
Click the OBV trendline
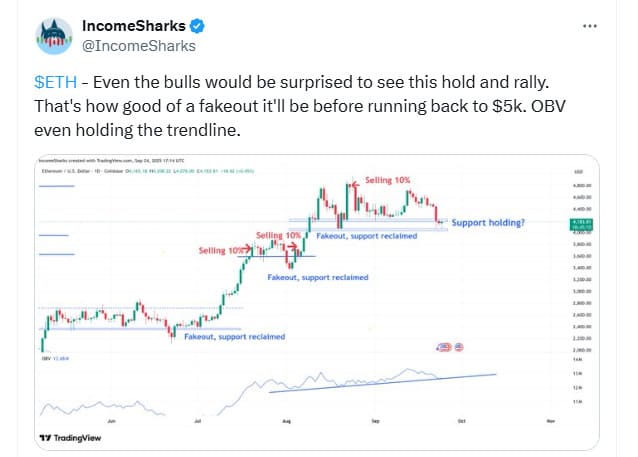[382, 383]
